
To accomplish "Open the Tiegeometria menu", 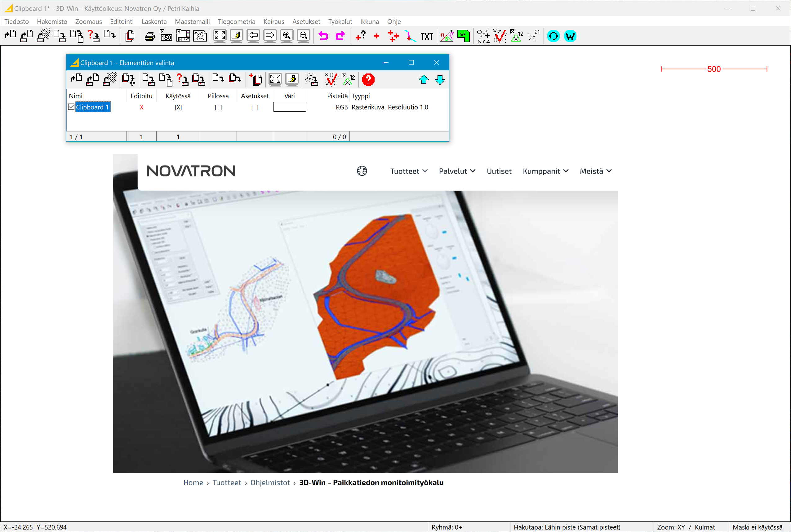I will click(236, 21).
